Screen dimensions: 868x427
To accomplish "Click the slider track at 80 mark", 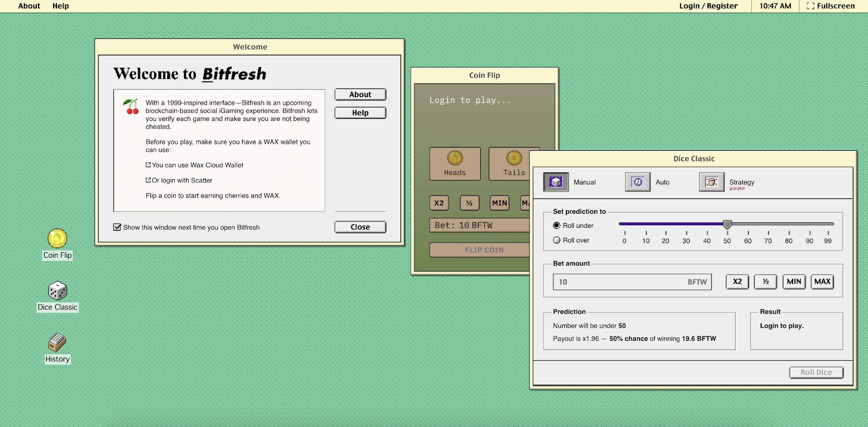I will click(789, 224).
